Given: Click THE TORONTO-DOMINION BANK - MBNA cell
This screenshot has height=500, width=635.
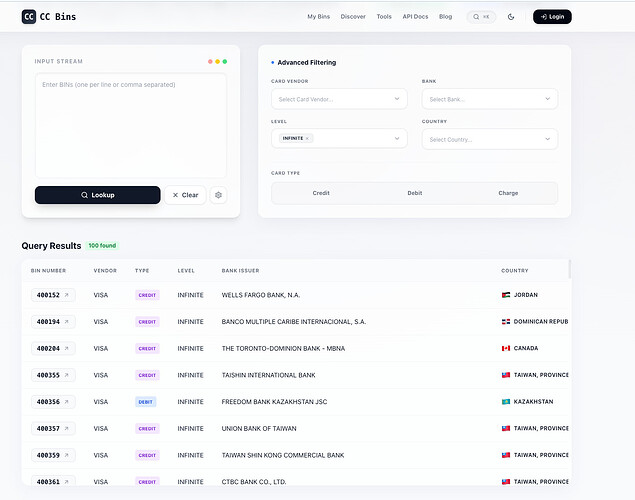Looking at the screenshot, I should pos(283,349).
